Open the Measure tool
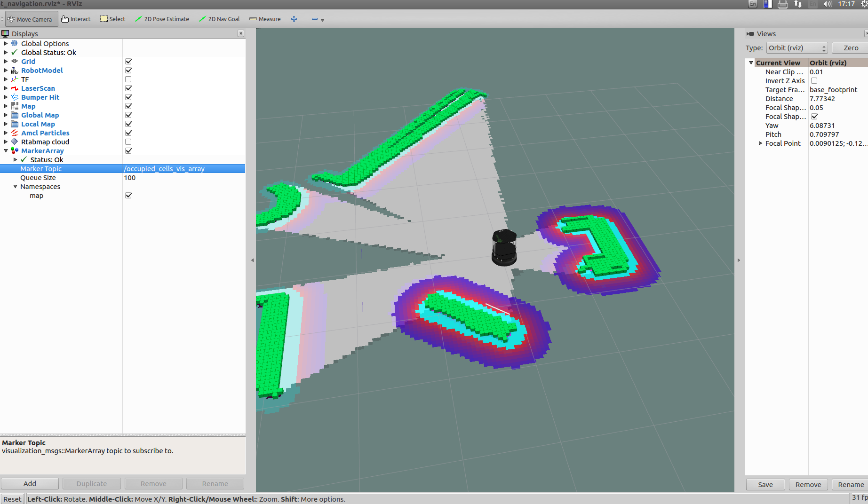Image resolution: width=868 pixels, height=504 pixels. pyautogui.click(x=265, y=19)
